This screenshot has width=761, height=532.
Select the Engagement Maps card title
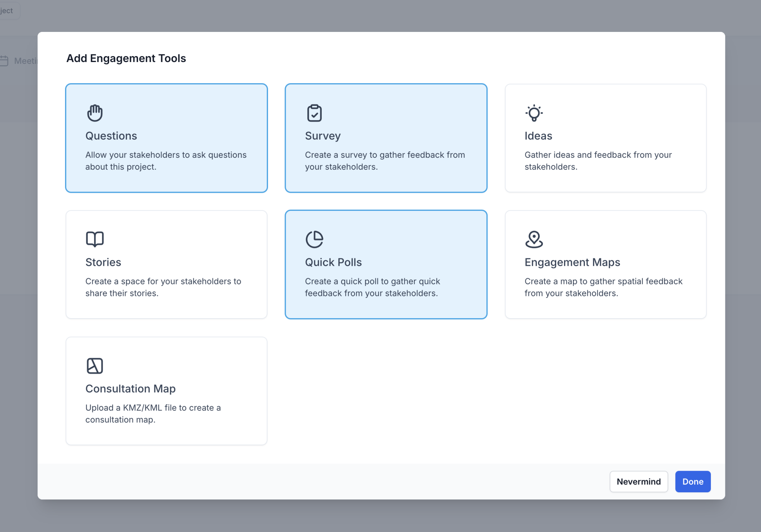(x=572, y=262)
